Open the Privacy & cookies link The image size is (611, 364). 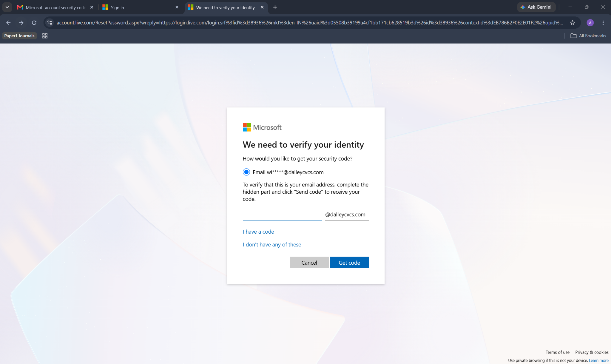tap(592, 352)
